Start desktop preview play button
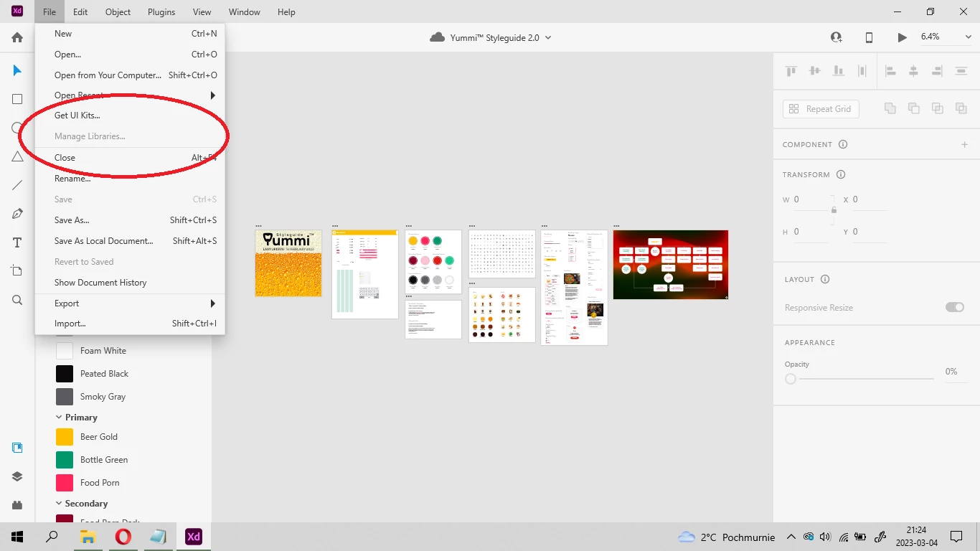Image resolution: width=980 pixels, height=551 pixels. (902, 37)
